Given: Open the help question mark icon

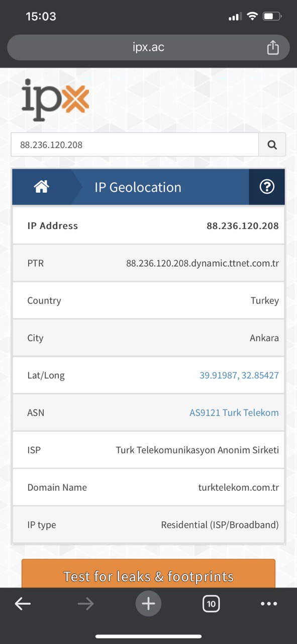Looking at the screenshot, I should pyautogui.click(x=267, y=187).
